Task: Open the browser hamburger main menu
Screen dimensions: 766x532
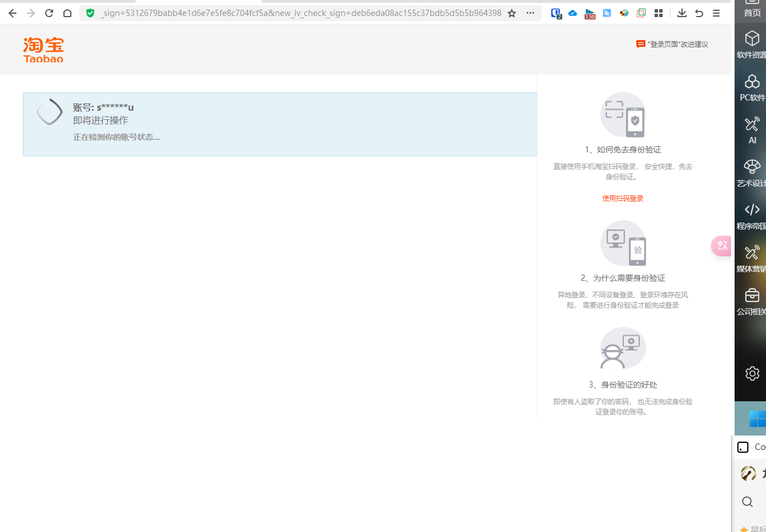Action: coord(716,13)
